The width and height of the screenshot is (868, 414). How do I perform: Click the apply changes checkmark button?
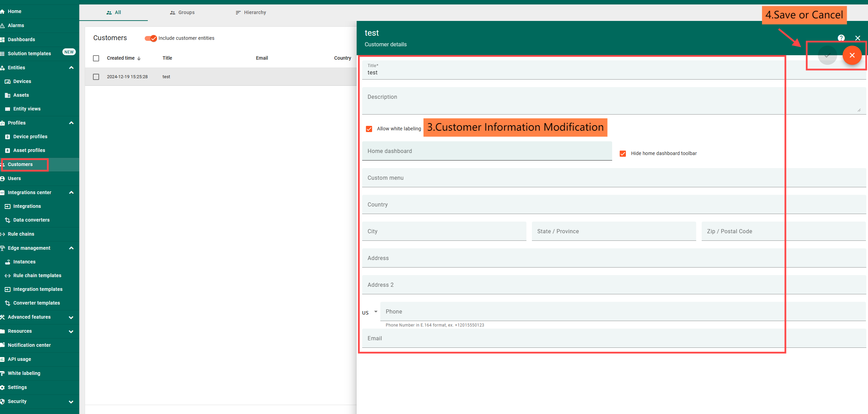coord(827,55)
